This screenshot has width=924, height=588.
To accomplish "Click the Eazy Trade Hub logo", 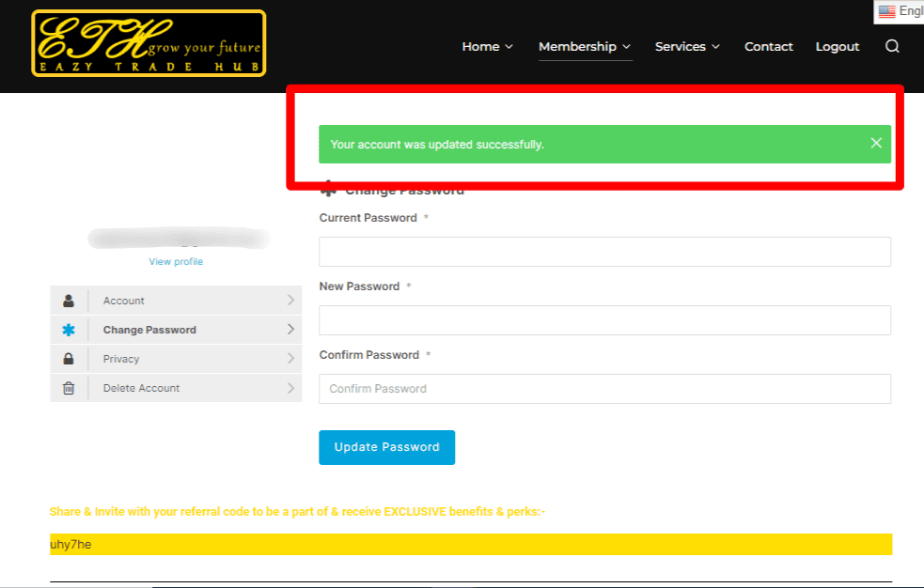I will [149, 43].
